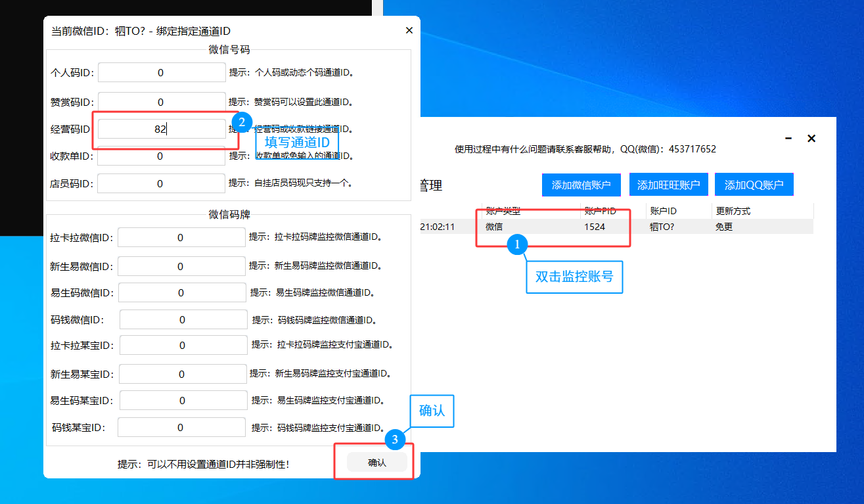The height and width of the screenshot is (504, 864).
Task: Click 添加旺旺账户 button
Action: tap(668, 185)
